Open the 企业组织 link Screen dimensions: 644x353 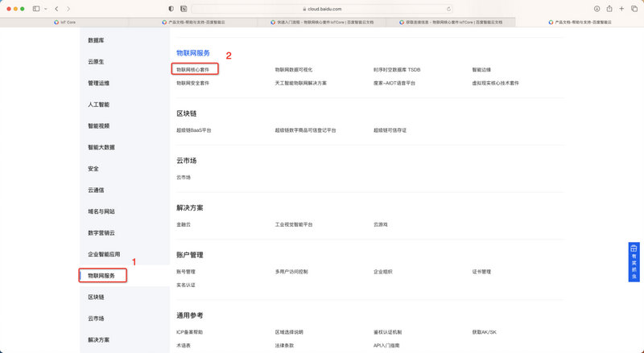coord(383,272)
